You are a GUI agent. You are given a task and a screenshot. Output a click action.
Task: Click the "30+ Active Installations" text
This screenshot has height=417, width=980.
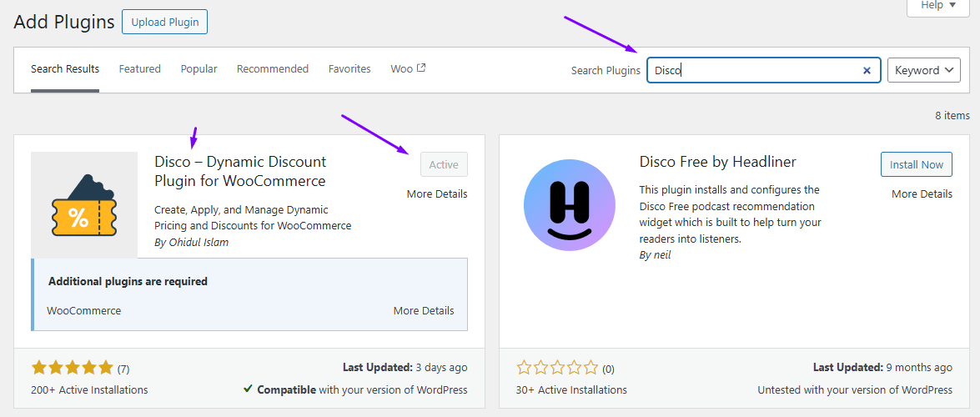click(571, 389)
